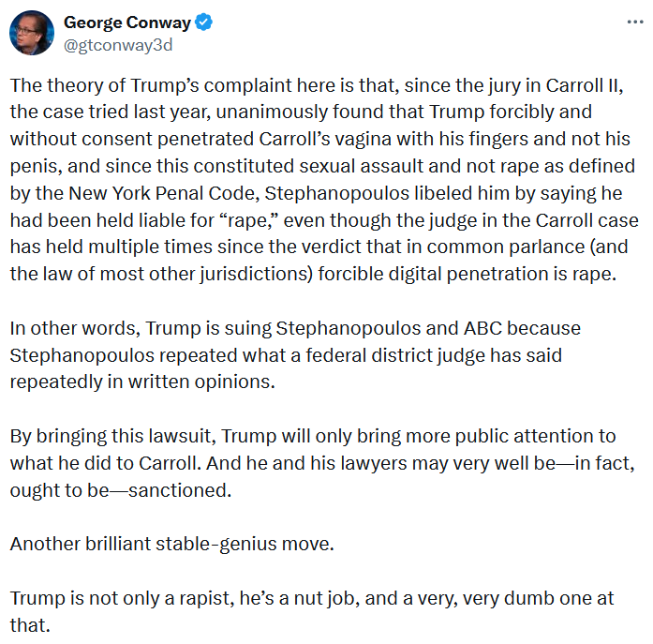The height and width of the screenshot is (644, 653).
Task: Click the phrase 'common parlance' in first paragraph
Action: click(x=506, y=247)
